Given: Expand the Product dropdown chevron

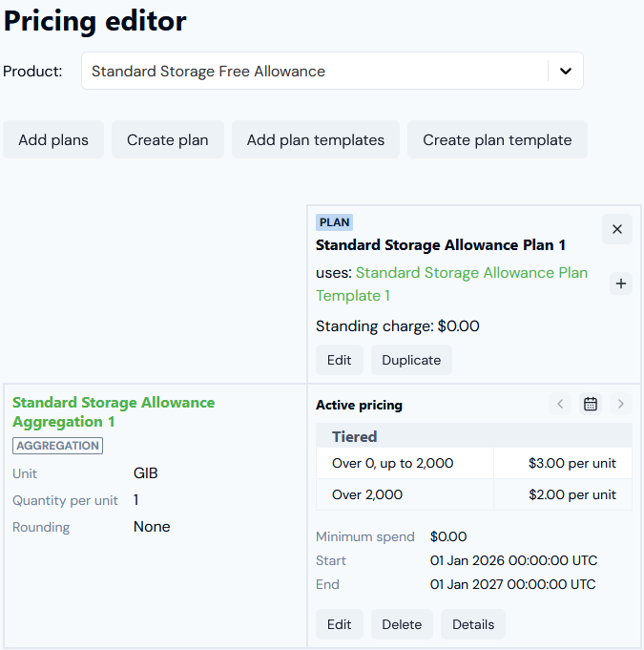Looking at the screenshot, I should (565, 71).
